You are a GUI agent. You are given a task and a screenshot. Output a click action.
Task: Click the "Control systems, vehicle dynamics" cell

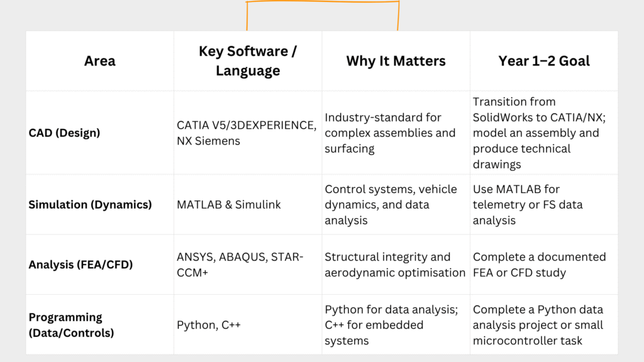pyautogui.click(x=391, y=204)
